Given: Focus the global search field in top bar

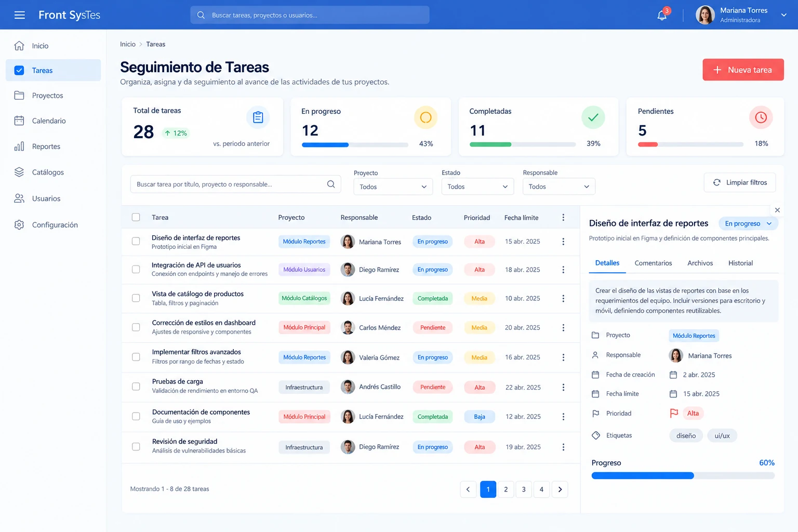Looking at the screenshot, I should point(310,15).
